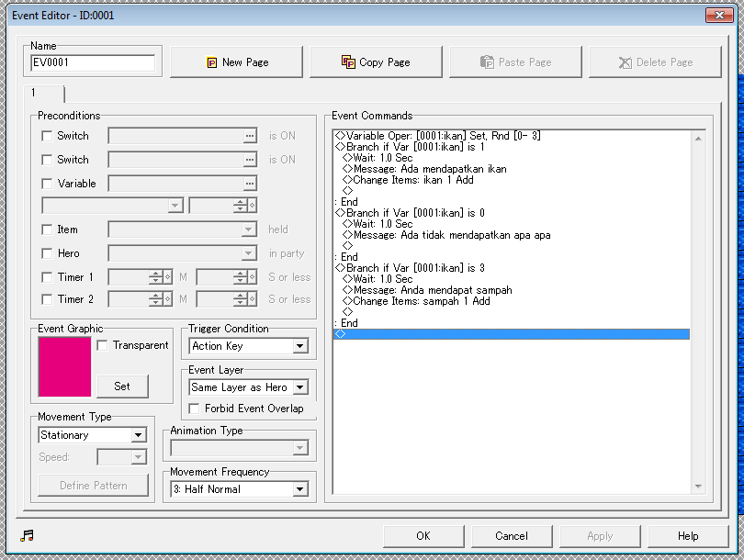Toggle the Transparent checkbox

pyautogui.click(x=102, y=346)
